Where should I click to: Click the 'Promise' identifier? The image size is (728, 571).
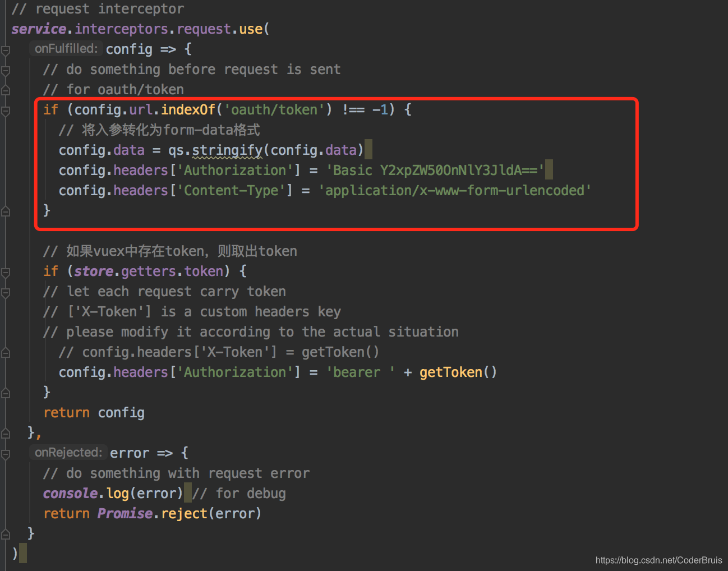click(x=125, y=513)
